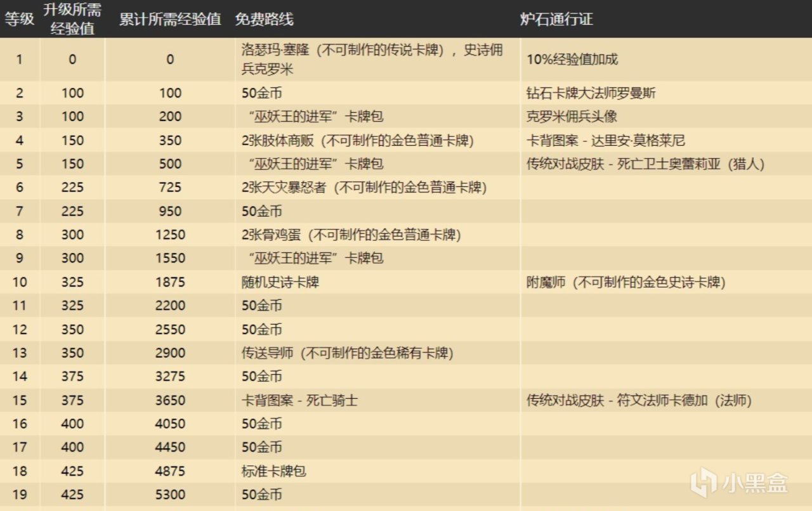This screenshot has width=812, height=511.
Task: Click 50金币 in the level 2 row
Action: pos(262,93)
